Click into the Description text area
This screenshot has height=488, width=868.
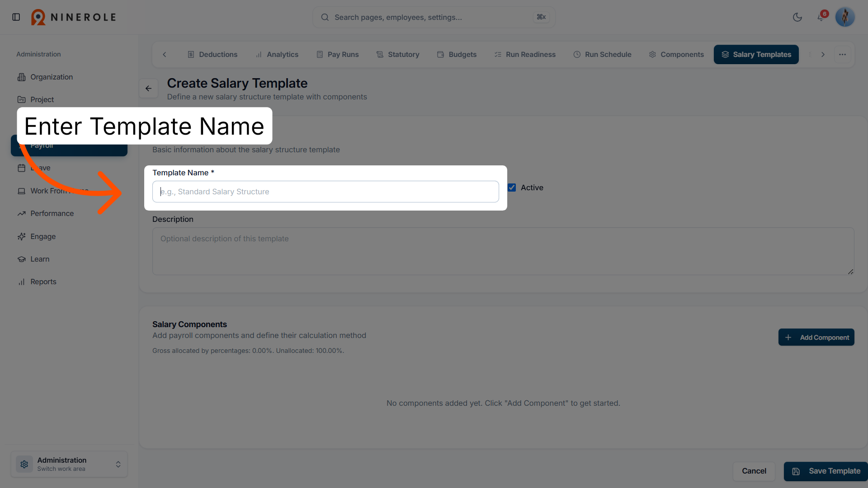(503, 251)
